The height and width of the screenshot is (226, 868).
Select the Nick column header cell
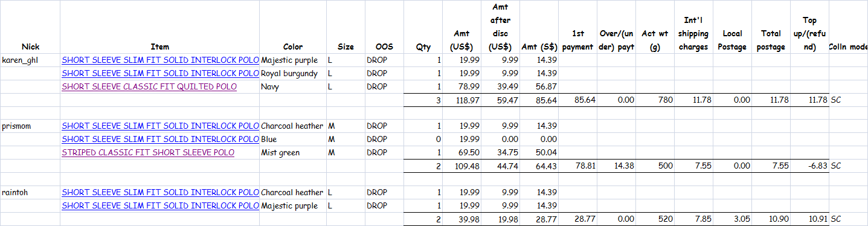[30, 27]
